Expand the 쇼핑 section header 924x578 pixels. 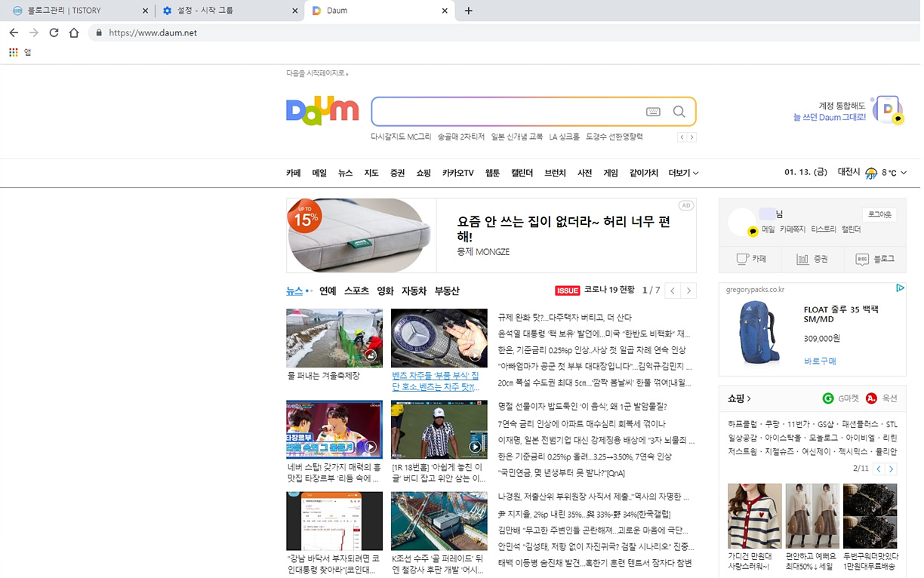pos(739,398)
